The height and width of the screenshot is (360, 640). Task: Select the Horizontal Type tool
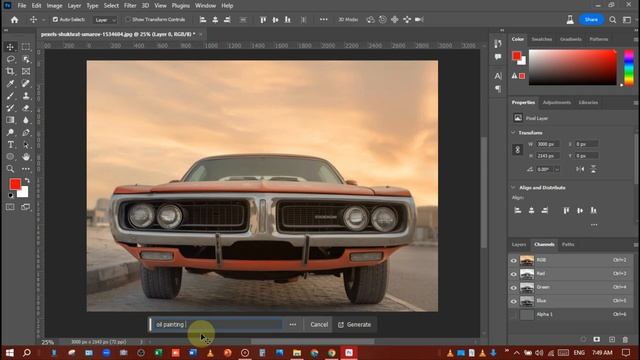coord(10,144)
